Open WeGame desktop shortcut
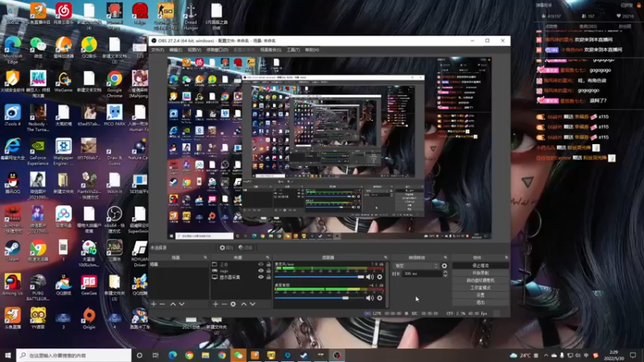The image size is (644, 362). pos(64,82)
